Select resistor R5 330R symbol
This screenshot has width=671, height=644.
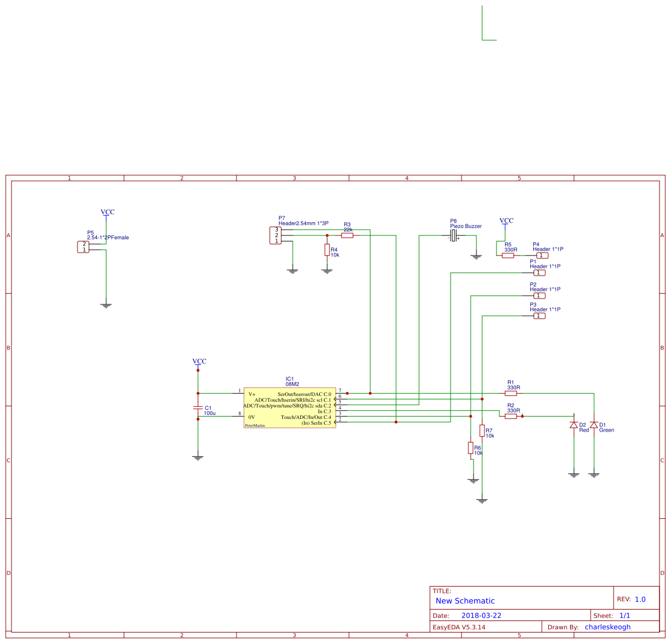[x=508, y=255]
